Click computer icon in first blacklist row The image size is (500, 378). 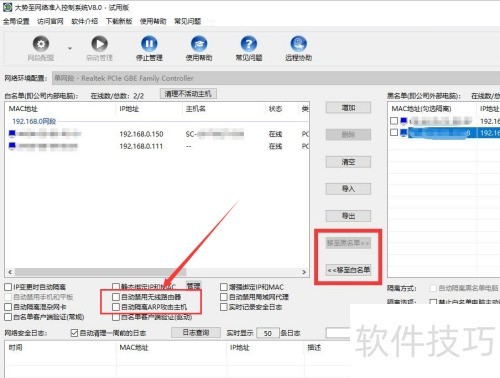coord(404,121)
